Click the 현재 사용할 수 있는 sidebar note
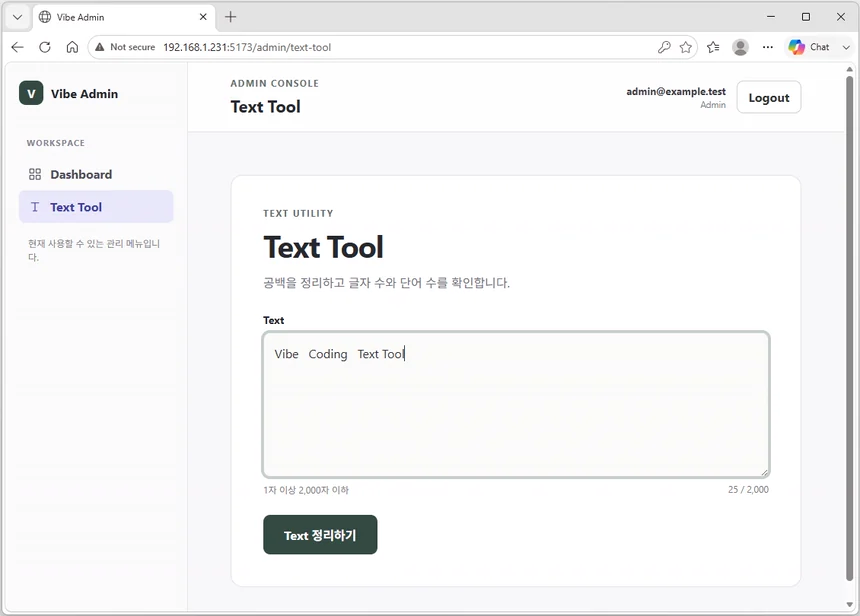This screenshot has width=860, height=616. click(94, 250)
